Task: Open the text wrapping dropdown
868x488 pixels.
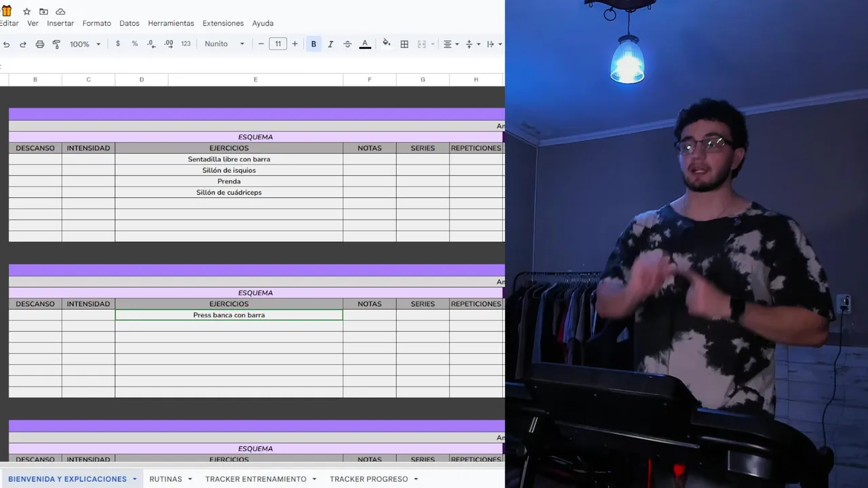Action: click(x=494, y=44)
